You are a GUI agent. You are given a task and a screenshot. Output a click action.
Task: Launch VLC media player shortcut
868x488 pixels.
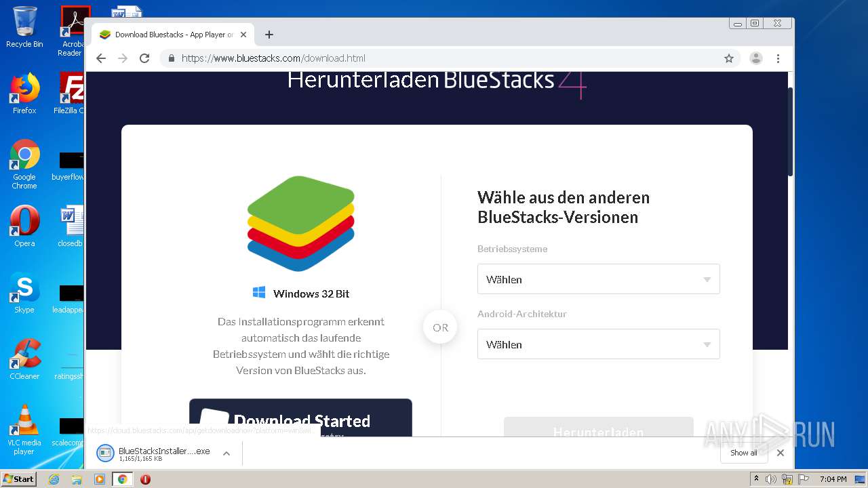pyautogui.click(x=24, y=430)
